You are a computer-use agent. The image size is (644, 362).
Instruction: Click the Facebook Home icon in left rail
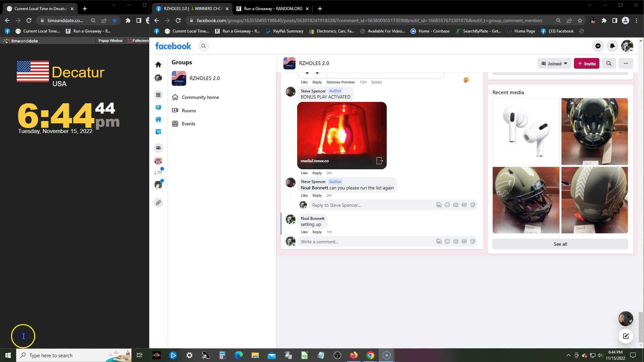(158, 65)
